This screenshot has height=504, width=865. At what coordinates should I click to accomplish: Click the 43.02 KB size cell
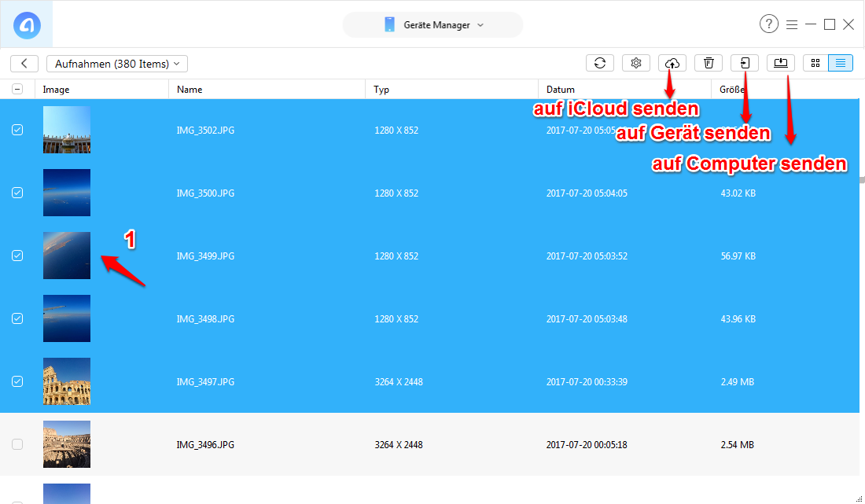(x=738, y=193)
